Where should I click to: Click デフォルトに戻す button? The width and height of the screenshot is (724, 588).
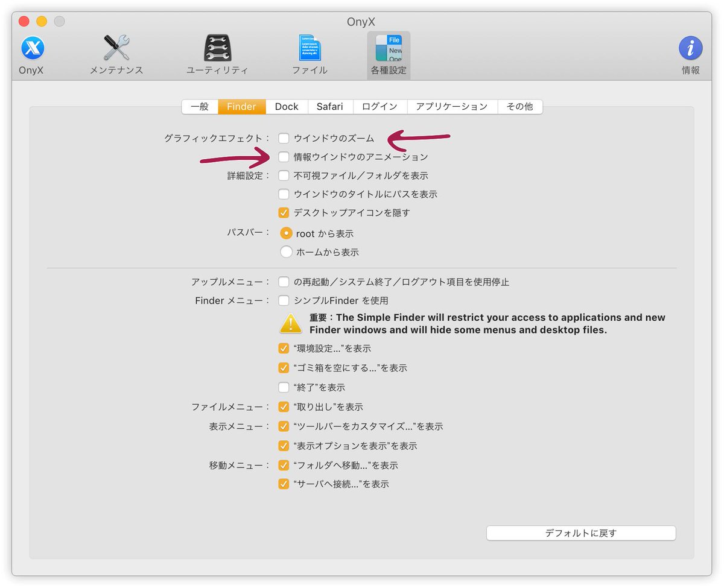(581, 533)
